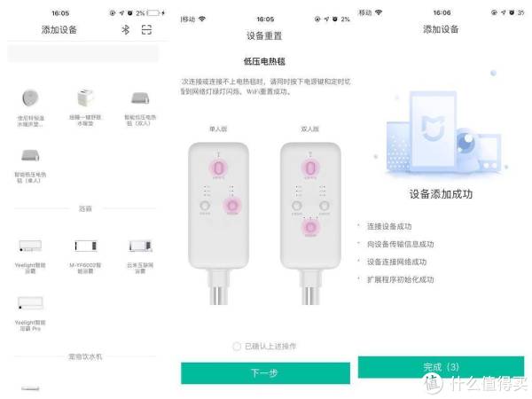The height and width of the screenshot is (399, 532).
Task: Tap the pink timer button on single controller
Action: tap(232, 206)
